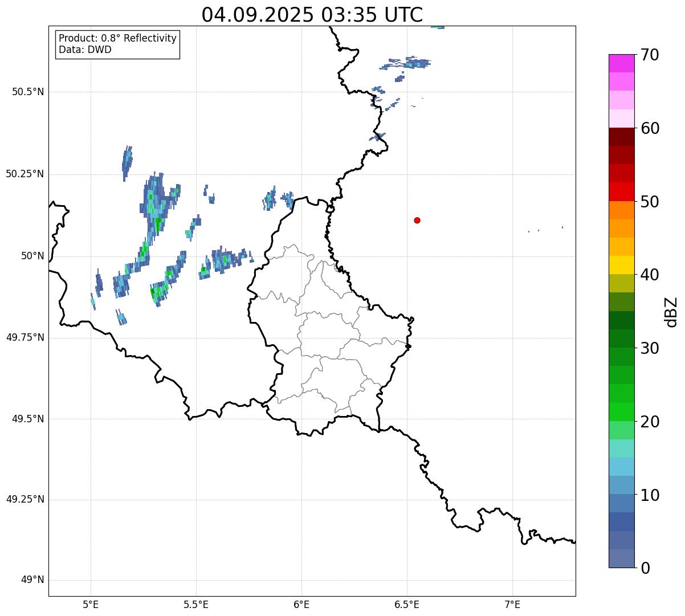Click colorbar tick label 50

(650, 202)
